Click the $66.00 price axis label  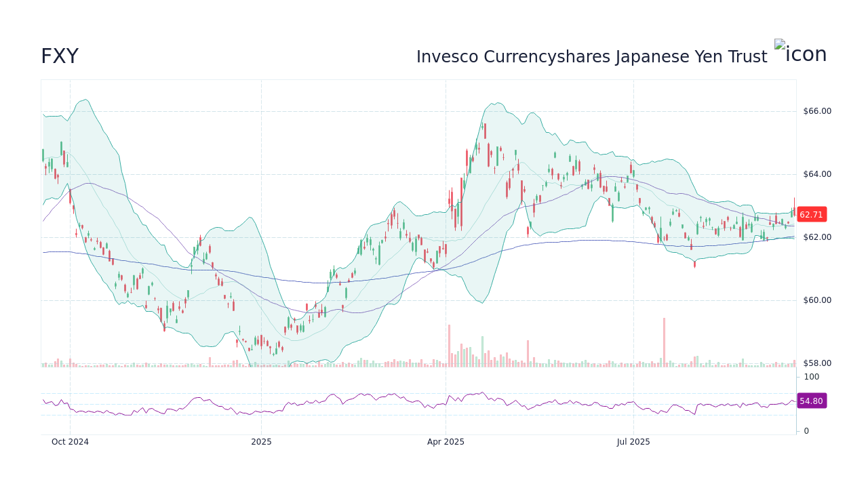(817, 111)
